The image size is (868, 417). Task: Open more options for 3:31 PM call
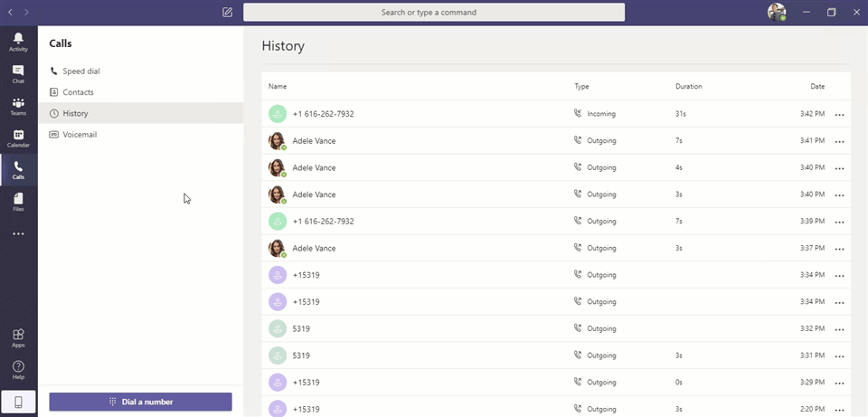pyautogui.click(x=839, y=356)
